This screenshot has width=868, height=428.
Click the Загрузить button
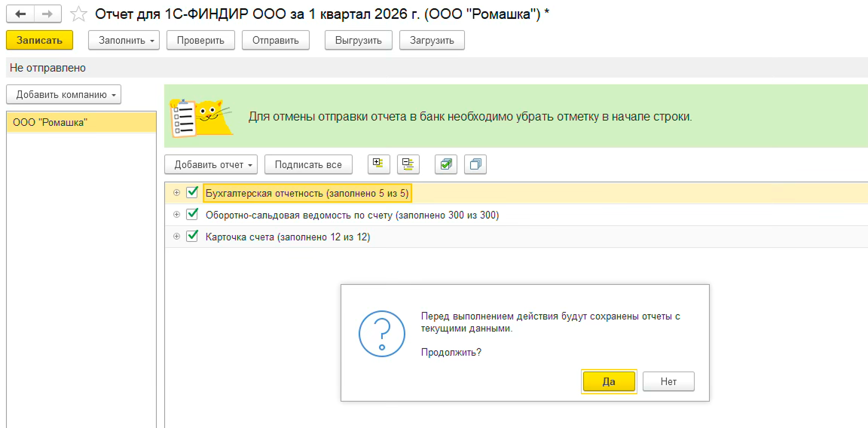(431, 41)
